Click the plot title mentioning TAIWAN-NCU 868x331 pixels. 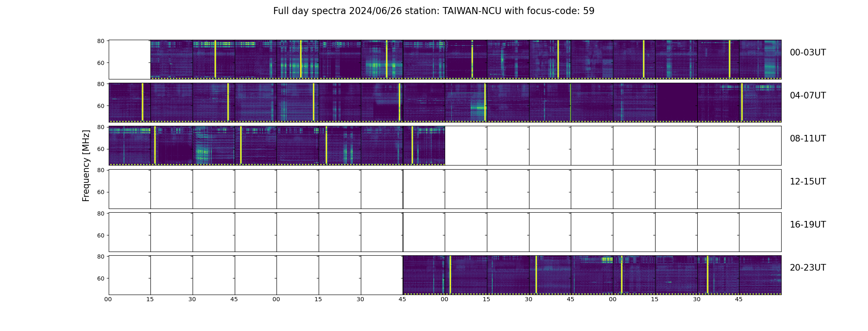pos(434,11)
